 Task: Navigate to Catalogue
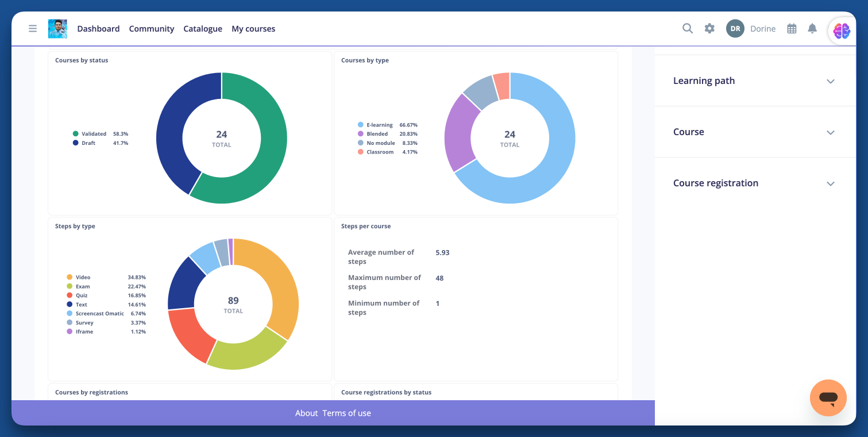coord(203,29)
